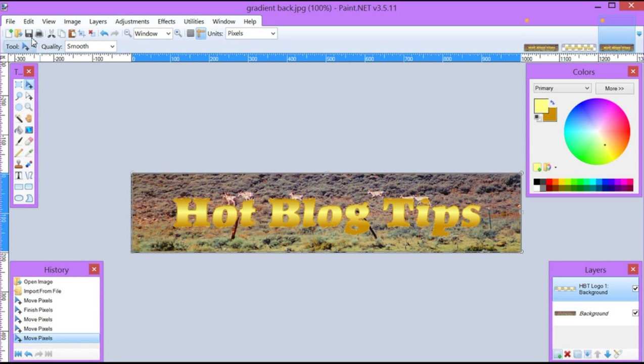Screen dimensions: 644x364
Task: Select the Eraser tool
Action: [29, 142]
